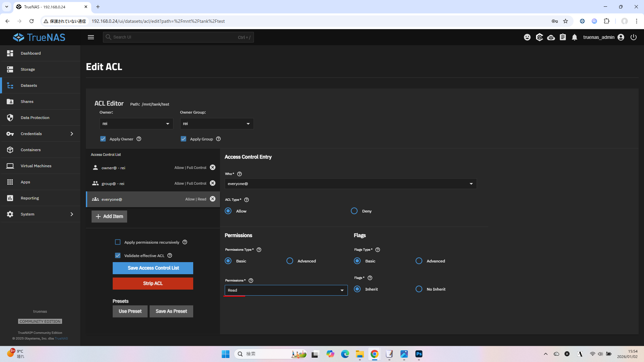644x362 pixels.
Task: Select the Deny ACL type
Action: [354, 211]
